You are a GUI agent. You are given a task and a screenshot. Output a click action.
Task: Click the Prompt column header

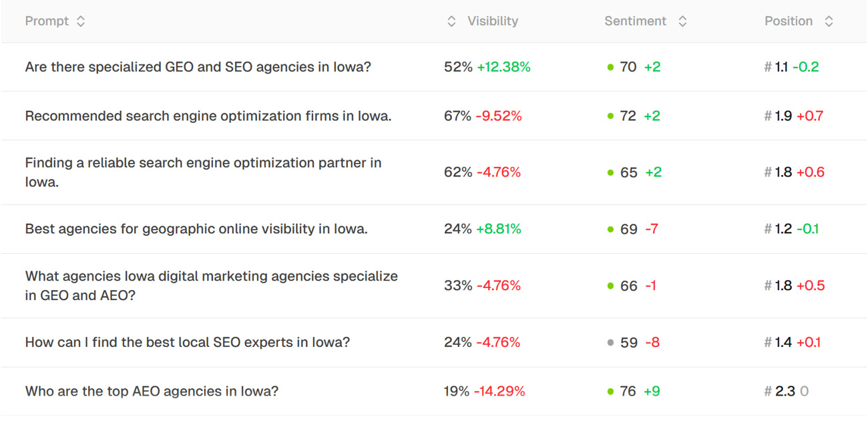[x=45, y=21]
